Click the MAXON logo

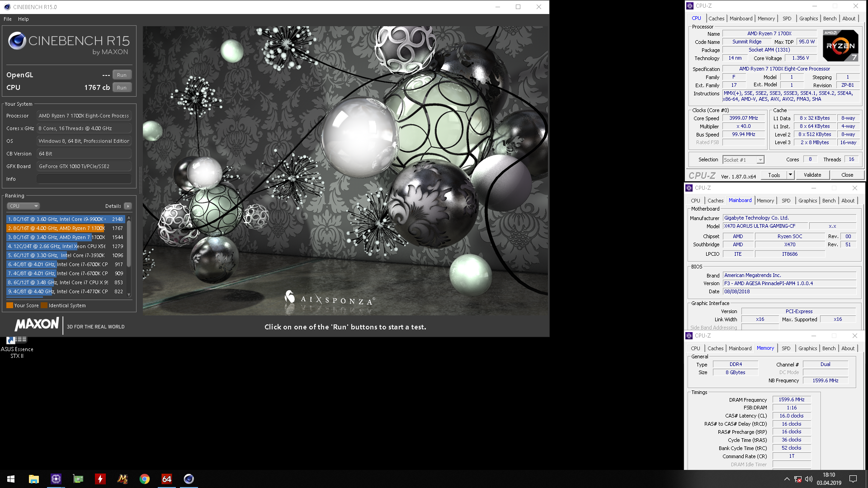tap(37, 324)
